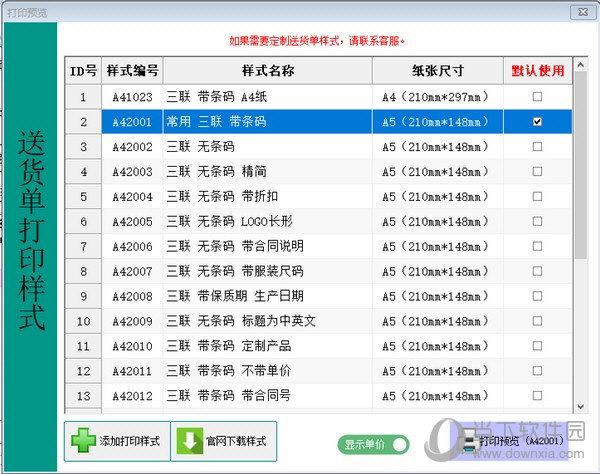Close the 打印预览 window

583,12
